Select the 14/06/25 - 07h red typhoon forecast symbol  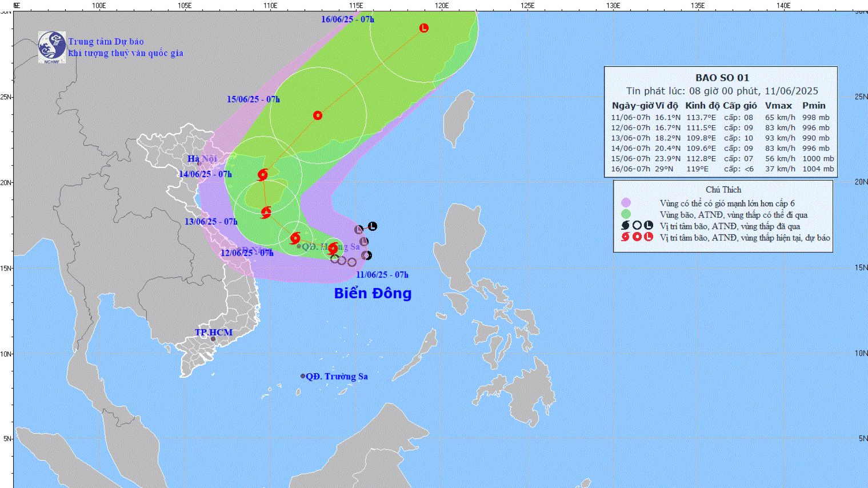(x=262, y=175)
